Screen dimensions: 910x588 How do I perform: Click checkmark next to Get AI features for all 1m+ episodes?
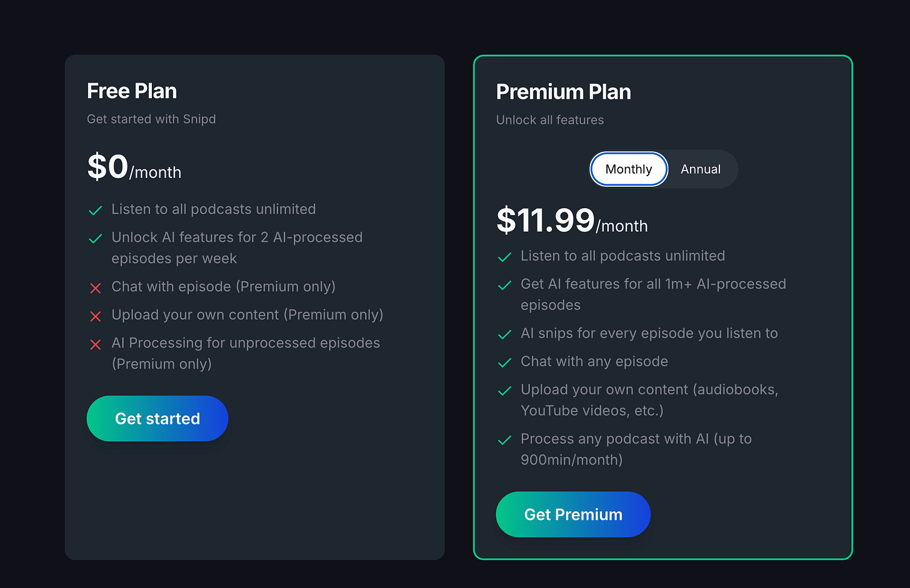504,285
